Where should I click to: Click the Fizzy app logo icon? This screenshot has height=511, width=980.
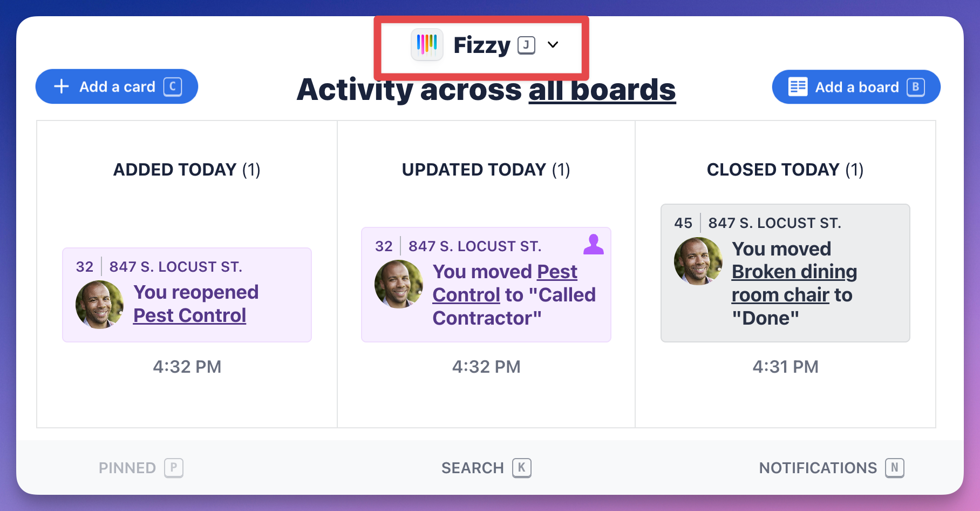427,45
